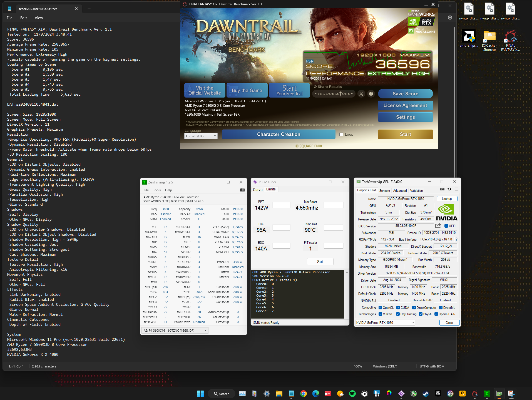
Task: Open the amd_chips desktop icon
Action: [469, 39]
